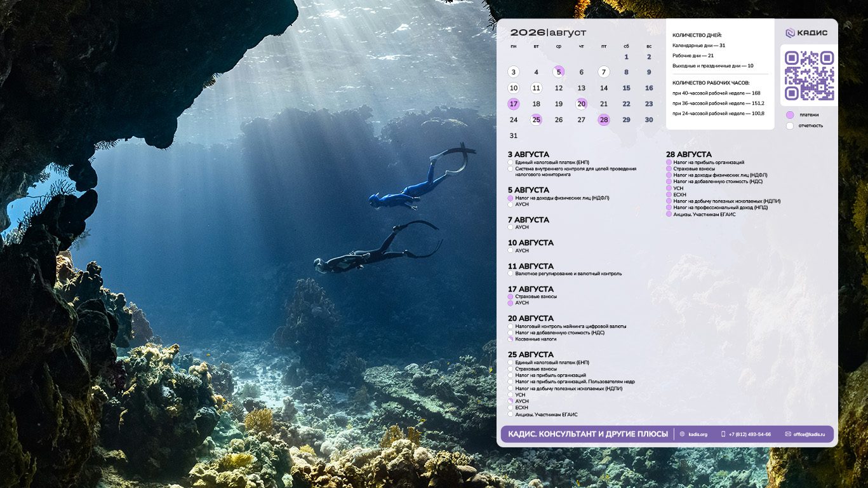The width and height of the screenshot is (868, 488).
Task: Click 'Налог на профессиональный доход (НПД)' entry
Action: 721,208
